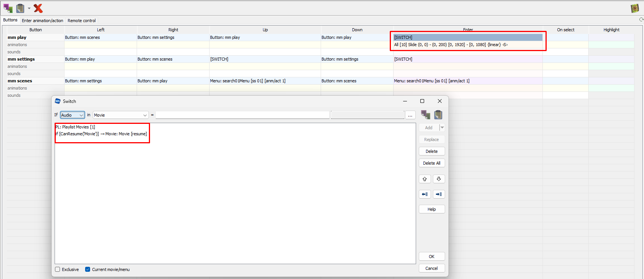Screen dimensions: 644x279
Task: Open Help from the Switch dialog
Action: point(432,209)
